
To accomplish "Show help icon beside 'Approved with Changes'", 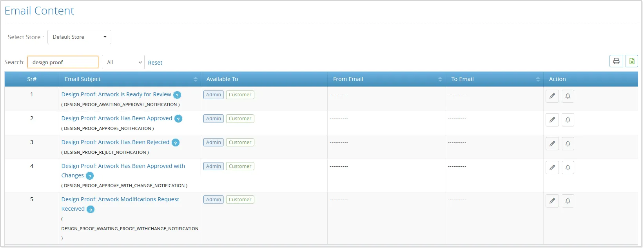I will pos(90,176).
